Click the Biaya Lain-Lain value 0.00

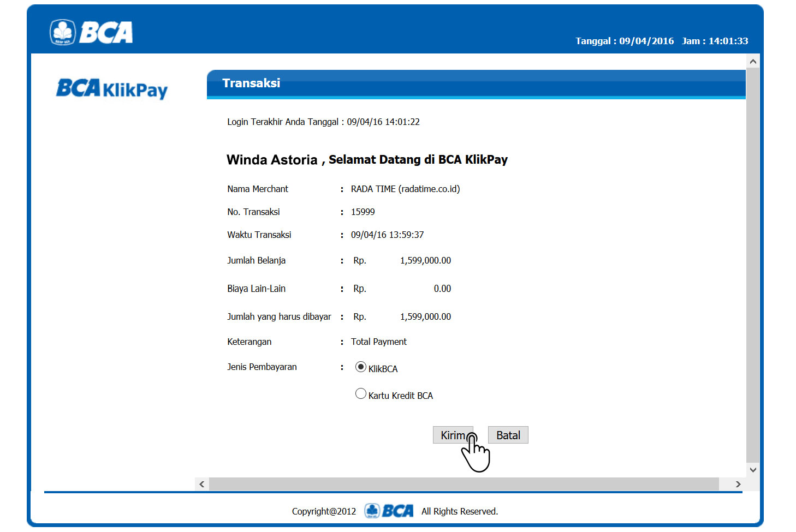coord(442,289)
